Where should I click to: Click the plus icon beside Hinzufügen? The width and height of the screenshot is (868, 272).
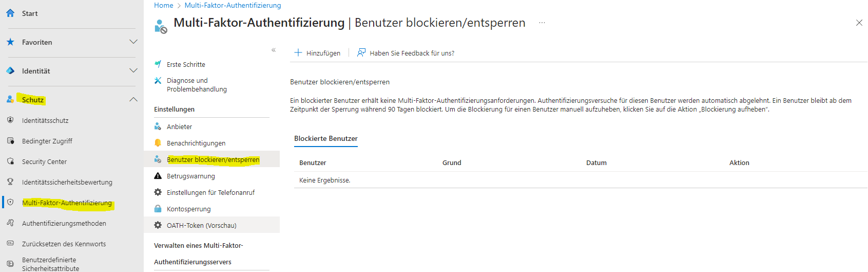298,53
